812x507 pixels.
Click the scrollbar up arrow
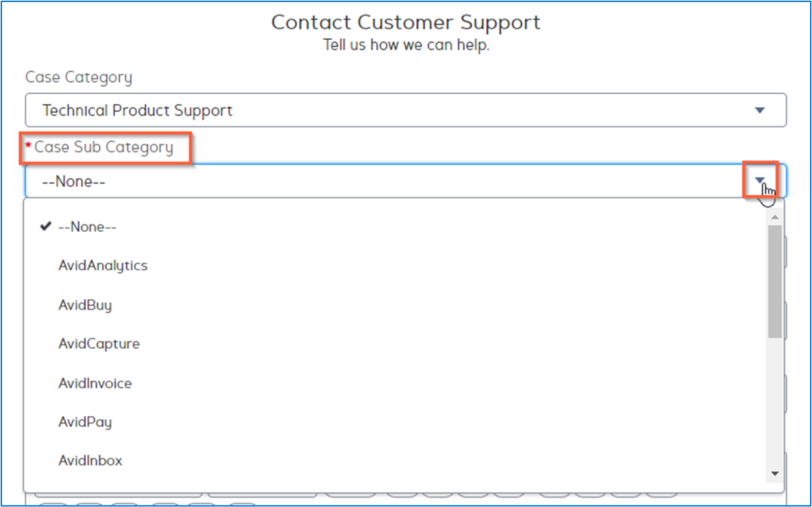(x=775, y=216)
